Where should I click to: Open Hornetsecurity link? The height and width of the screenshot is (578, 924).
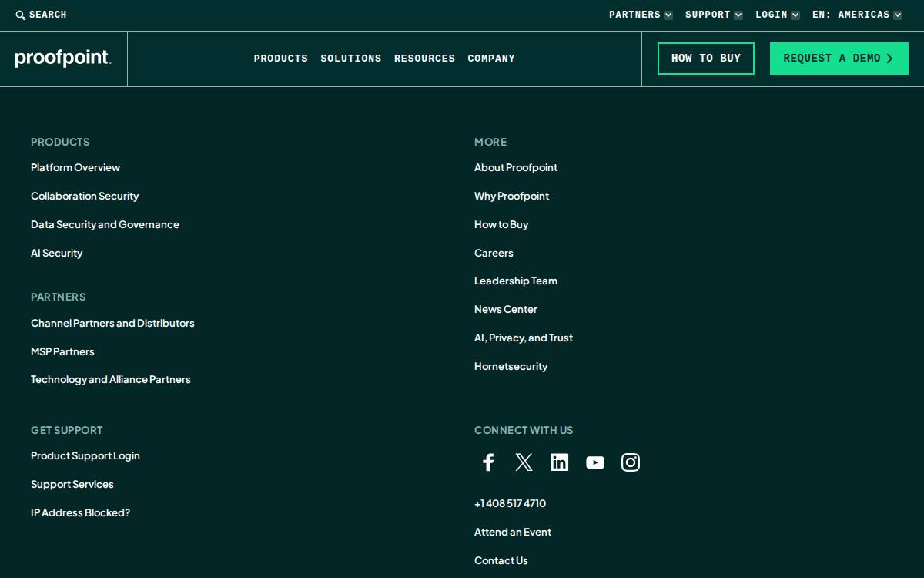pyautogui.click(x=511, y=366)
